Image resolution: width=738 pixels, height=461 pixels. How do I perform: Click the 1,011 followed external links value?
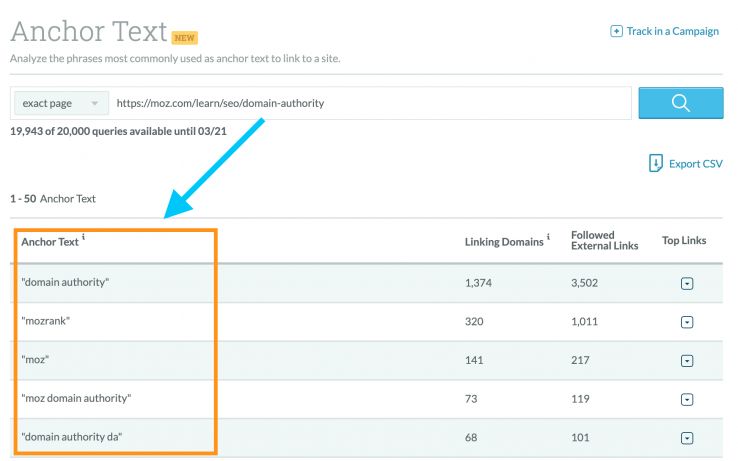585,322
